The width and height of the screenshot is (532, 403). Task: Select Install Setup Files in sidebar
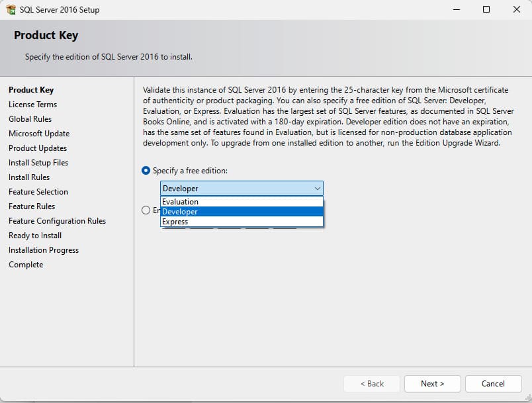(x=38, y=163)
